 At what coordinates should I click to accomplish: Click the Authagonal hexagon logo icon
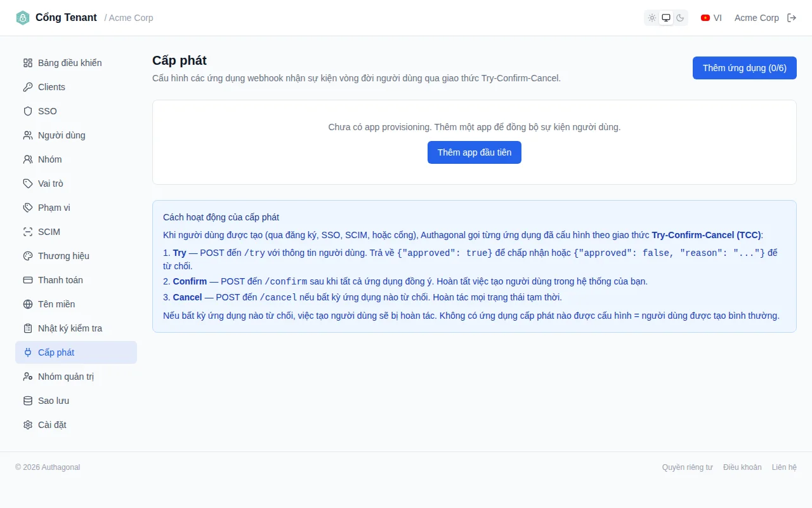[x=23, y=18]
